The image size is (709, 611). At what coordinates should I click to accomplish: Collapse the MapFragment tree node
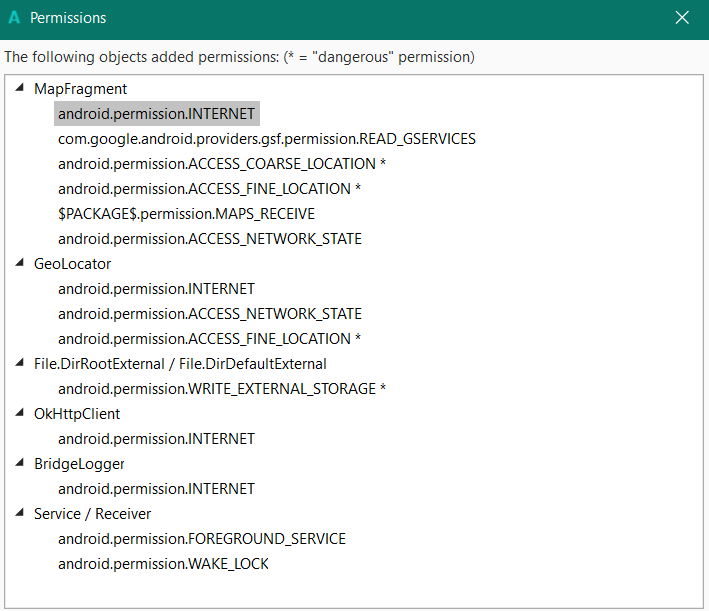[21, 88]
